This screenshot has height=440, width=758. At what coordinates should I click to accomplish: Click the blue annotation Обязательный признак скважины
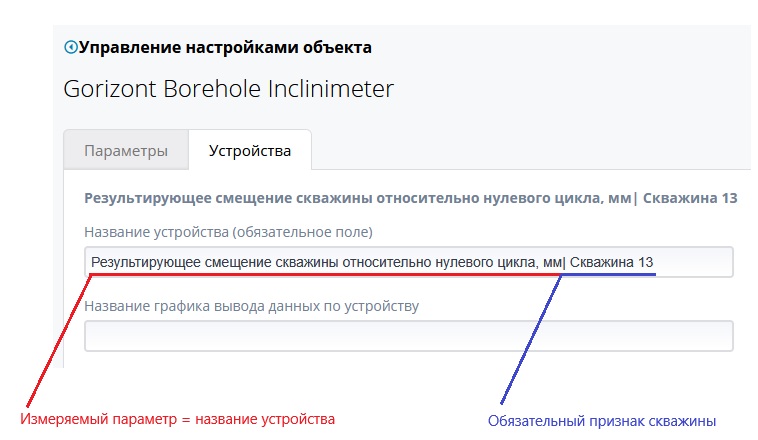pos(602,420)
